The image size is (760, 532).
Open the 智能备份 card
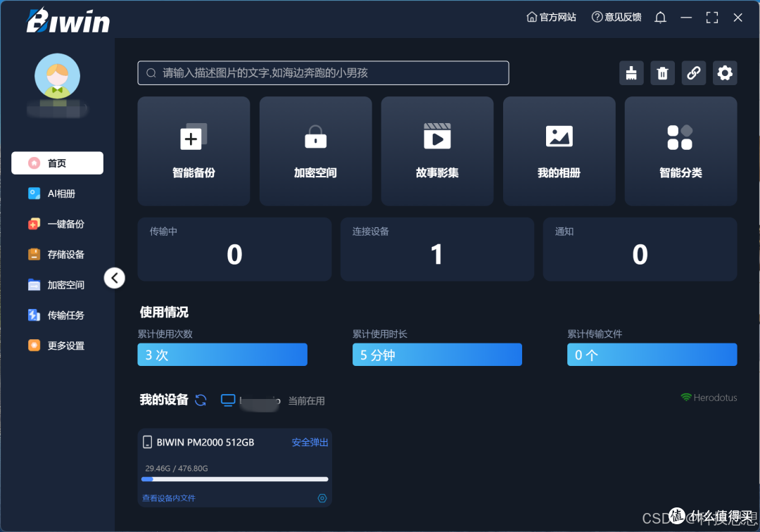[194, 151]
